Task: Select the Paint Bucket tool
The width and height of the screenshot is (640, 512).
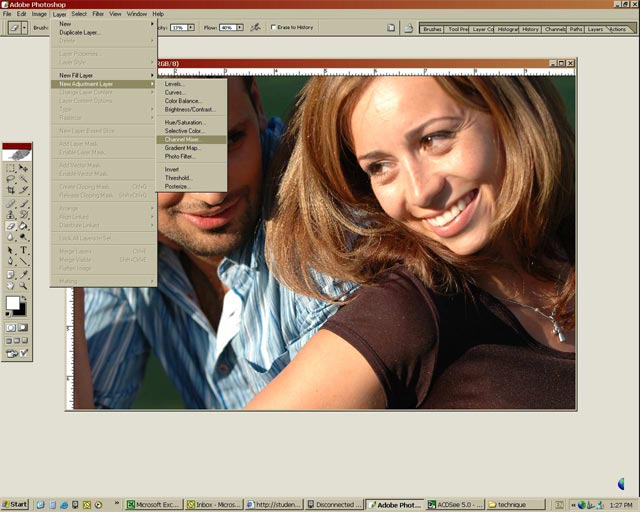Action: pos(24,226)
